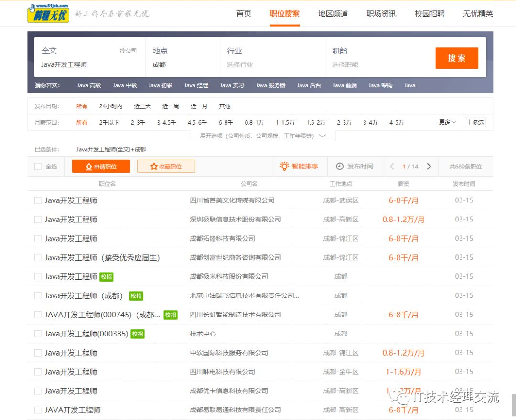The height and width of the screenshot is (420, 516).
Task: Open the 职能 job function selector
Action: (378, 57)
